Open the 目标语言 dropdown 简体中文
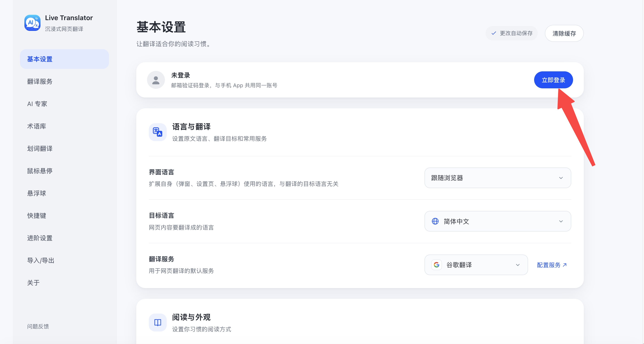644x344 pixels. pos(497,221)
